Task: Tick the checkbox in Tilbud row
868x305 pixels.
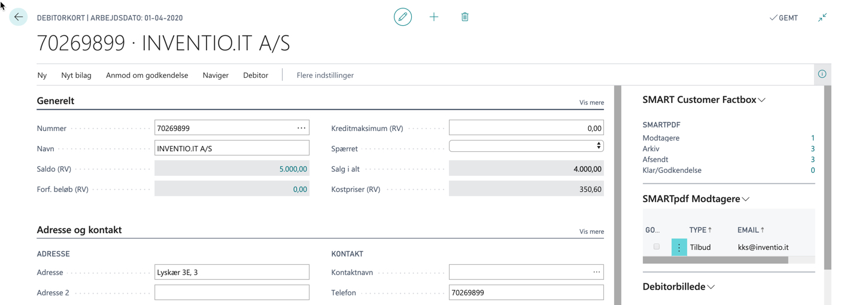Action: tap(657, 246)
